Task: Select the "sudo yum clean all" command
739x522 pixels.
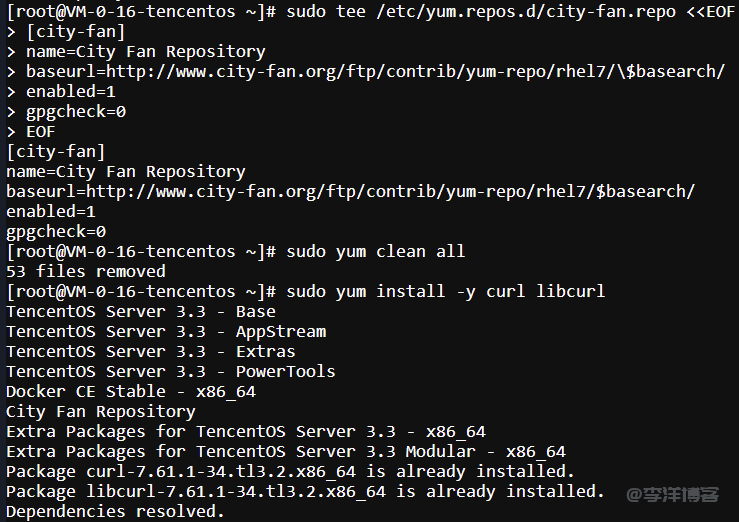Action: (375, 251)
